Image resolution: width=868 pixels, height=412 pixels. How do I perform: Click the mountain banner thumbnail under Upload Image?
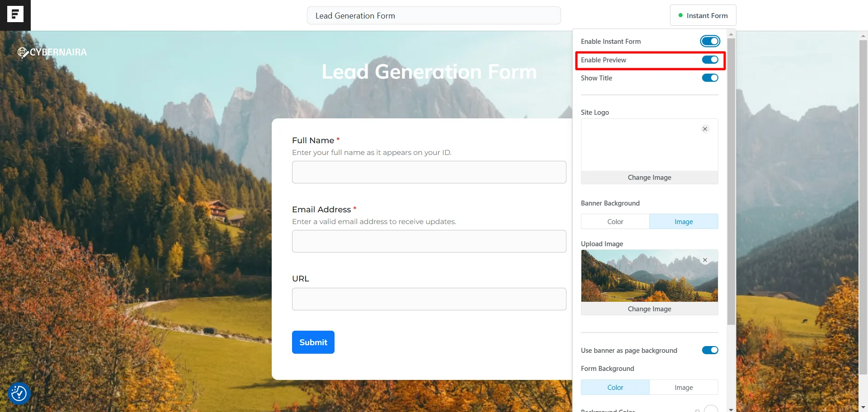tap(649, 276)
